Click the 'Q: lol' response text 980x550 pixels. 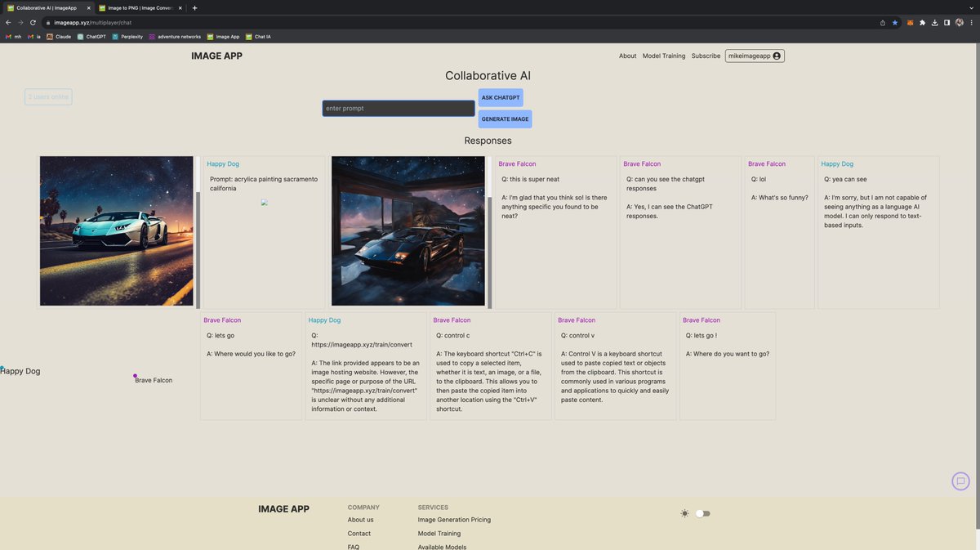759,179
